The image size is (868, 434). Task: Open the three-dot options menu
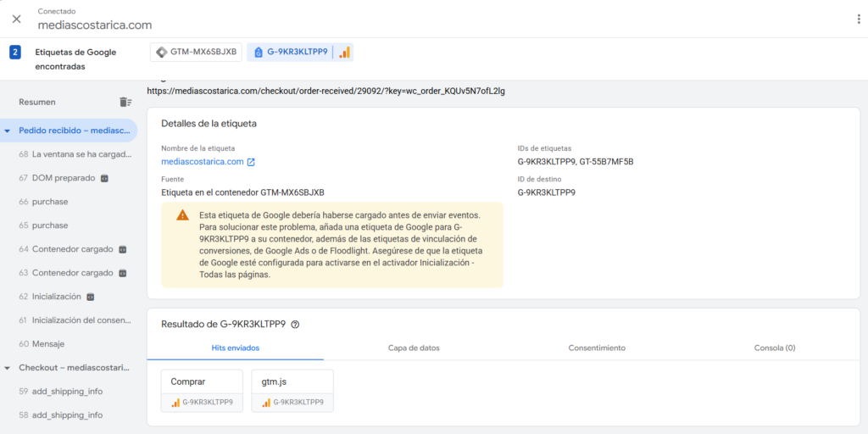(858, 19)
